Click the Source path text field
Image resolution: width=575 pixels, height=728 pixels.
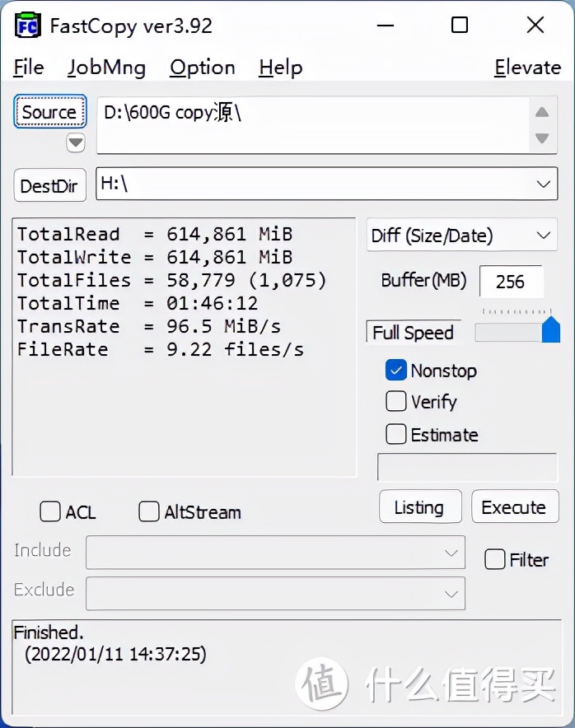312,125
